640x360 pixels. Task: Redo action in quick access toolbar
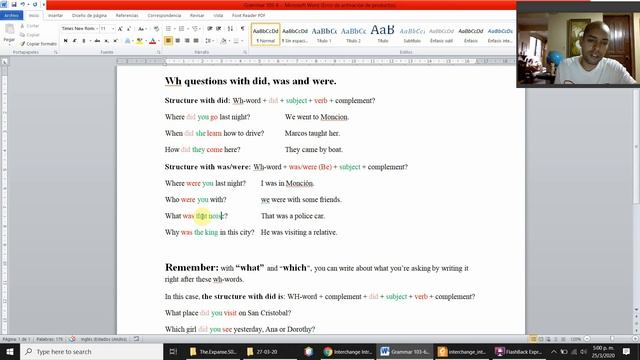coord(35,4)
